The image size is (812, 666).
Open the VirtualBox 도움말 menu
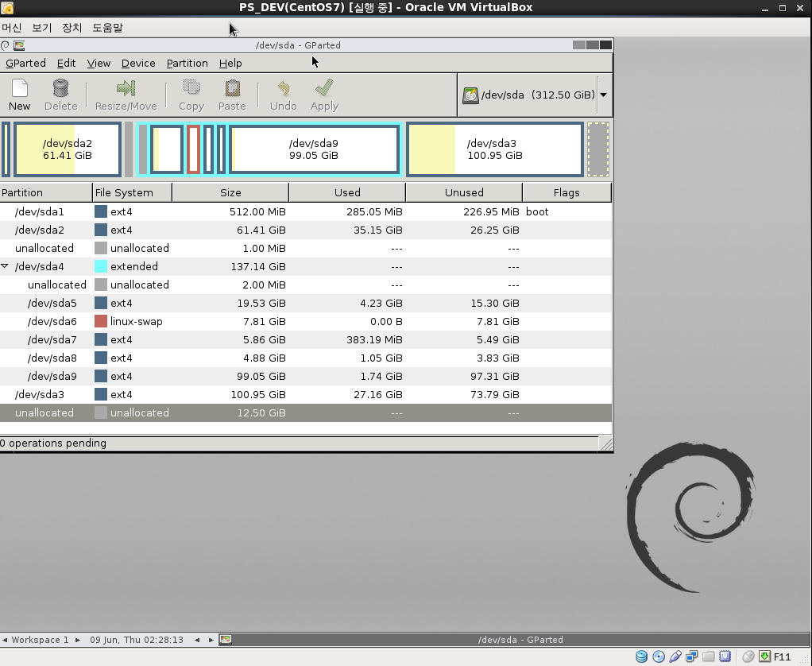pos(108,28)
